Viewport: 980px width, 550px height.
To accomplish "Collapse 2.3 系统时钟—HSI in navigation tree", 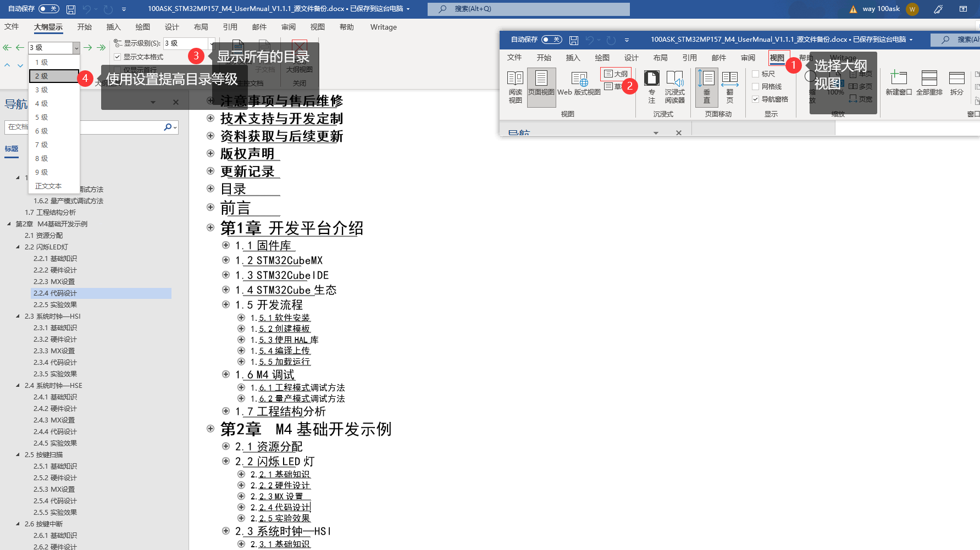I will [18, 316].
